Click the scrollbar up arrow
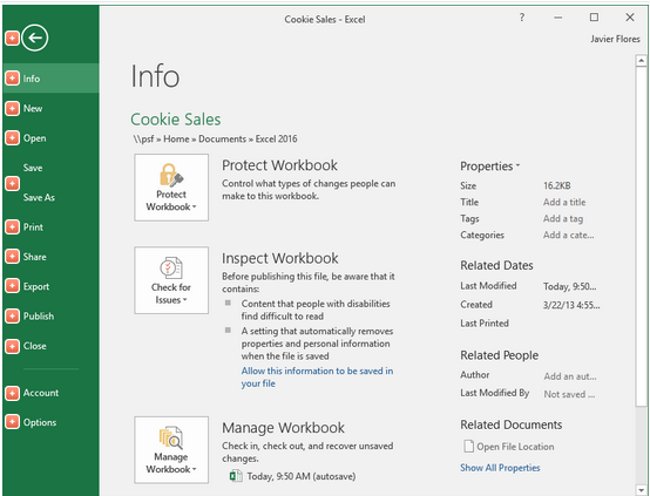The image size is (650, 496). 641,60
